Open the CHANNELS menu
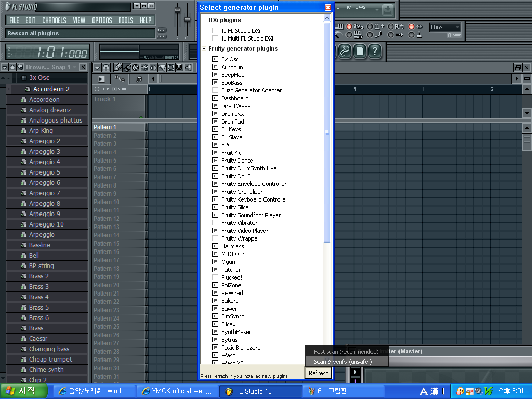Viewport: 532px width, 399px height. coord(54,20)
